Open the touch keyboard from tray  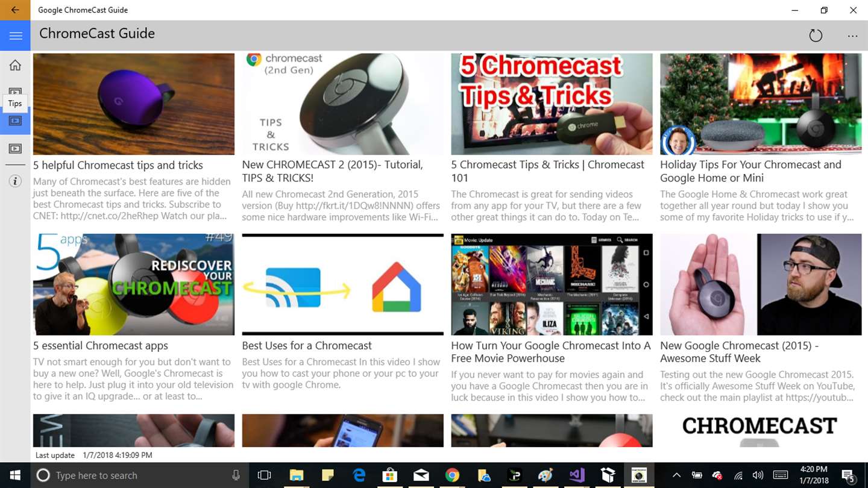780,475
